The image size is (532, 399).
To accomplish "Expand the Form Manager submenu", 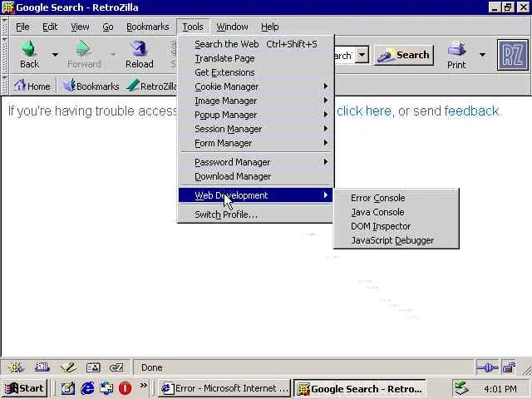I will [x=256, y=143].
